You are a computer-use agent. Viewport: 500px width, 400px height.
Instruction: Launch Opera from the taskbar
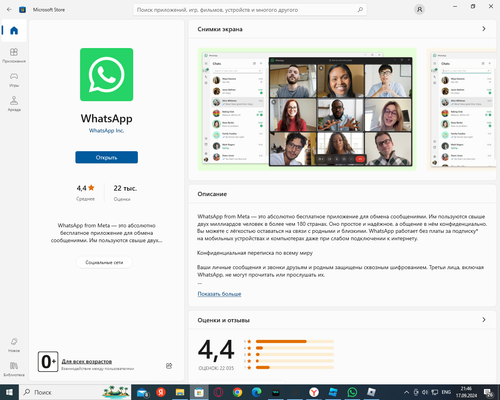(x=218, y=392)
